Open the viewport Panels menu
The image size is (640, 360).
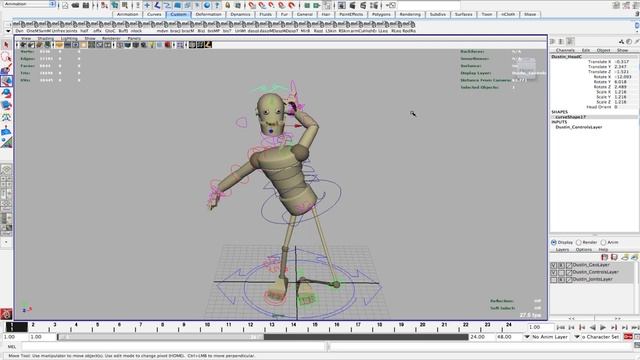point(134,39)
